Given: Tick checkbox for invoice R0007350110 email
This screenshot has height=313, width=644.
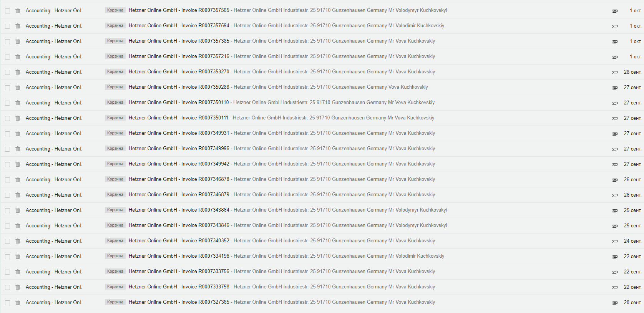Looking at the screenshot, I should tap(7, 103).
